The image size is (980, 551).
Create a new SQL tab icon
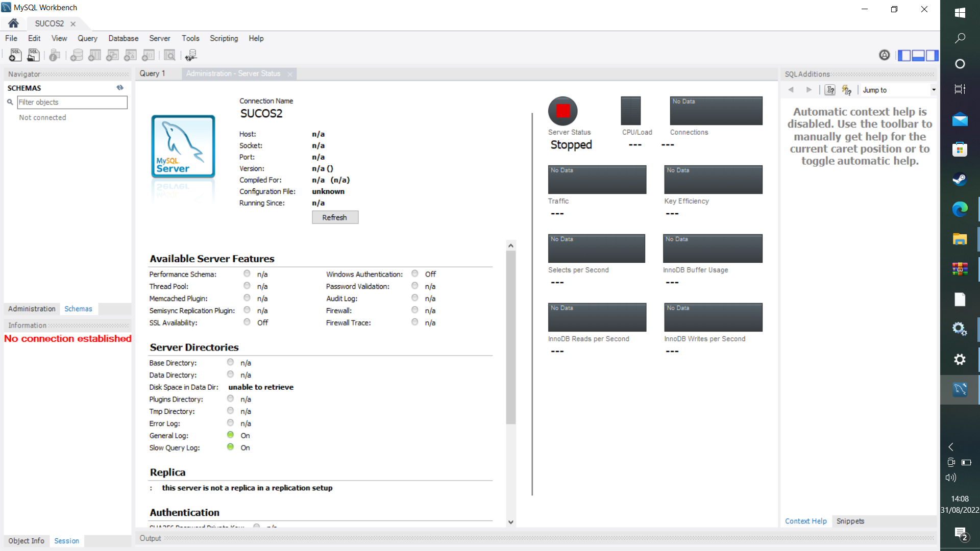tap(15, 55)
